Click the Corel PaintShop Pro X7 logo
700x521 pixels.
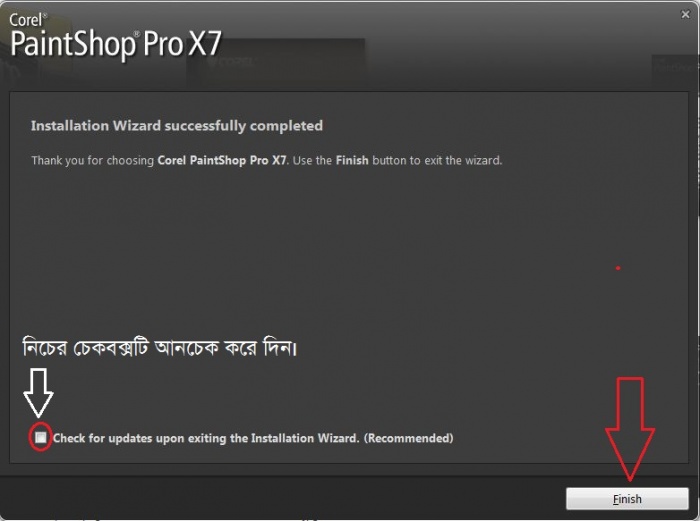(115, 38)
